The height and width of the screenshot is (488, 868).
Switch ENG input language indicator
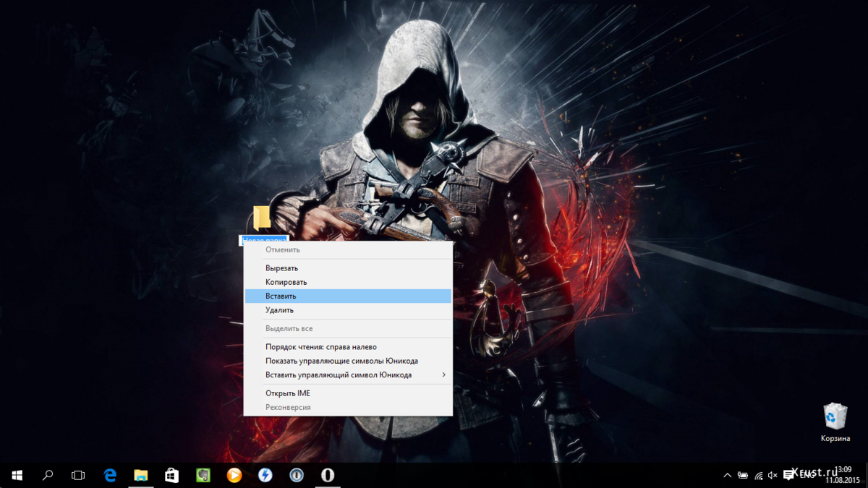807,475
